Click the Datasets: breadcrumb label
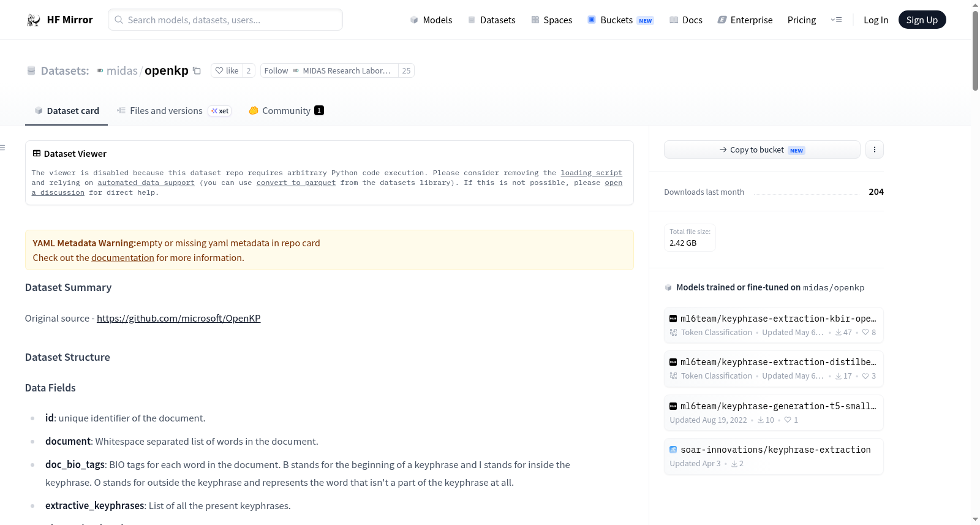Image resolution: width=980 pixels, height=525 pixels. [65, 70]
